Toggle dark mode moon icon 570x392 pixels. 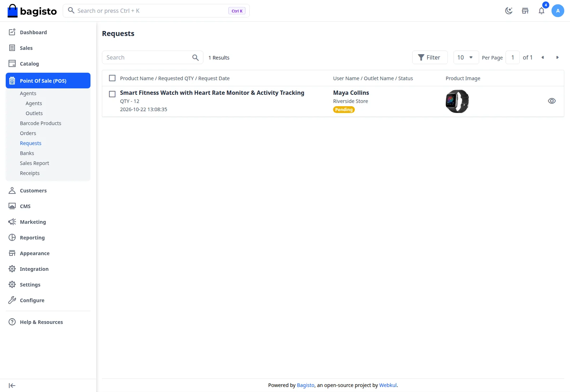[509, 11]
